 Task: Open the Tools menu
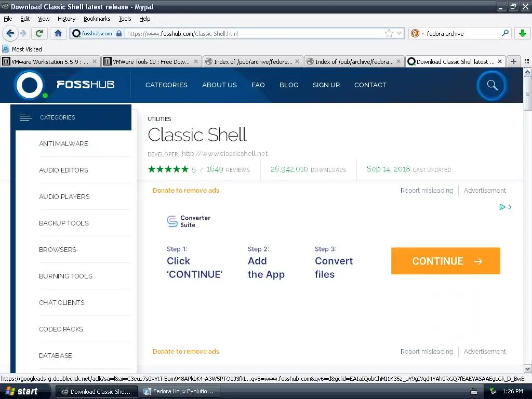(x=125, y=19)
